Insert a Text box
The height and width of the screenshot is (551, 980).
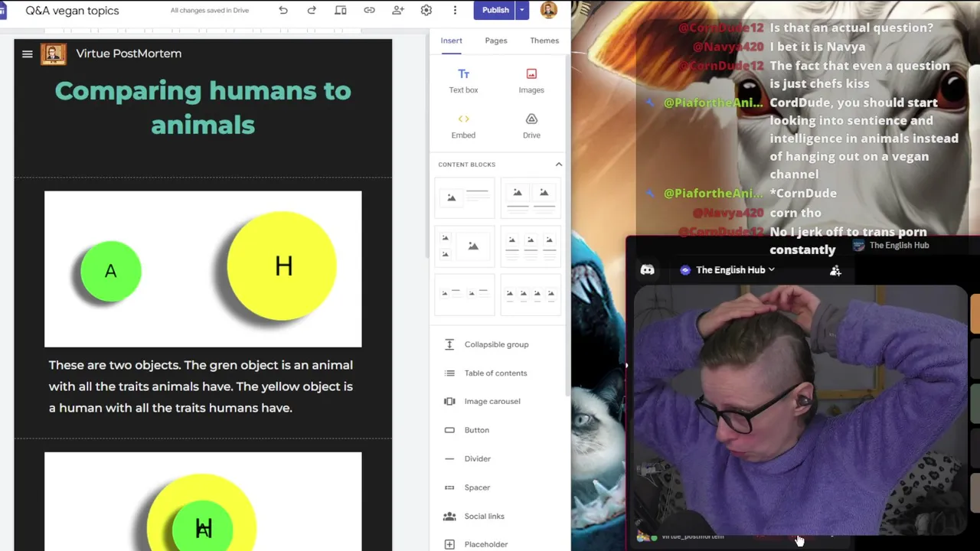click(463, 80)
